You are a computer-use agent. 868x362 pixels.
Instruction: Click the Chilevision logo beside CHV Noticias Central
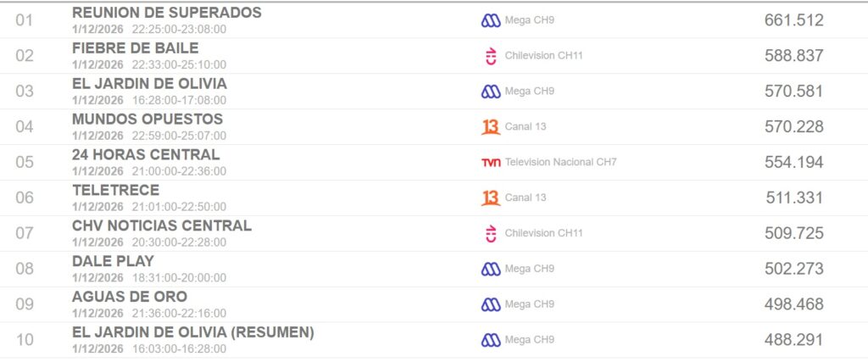490,233
